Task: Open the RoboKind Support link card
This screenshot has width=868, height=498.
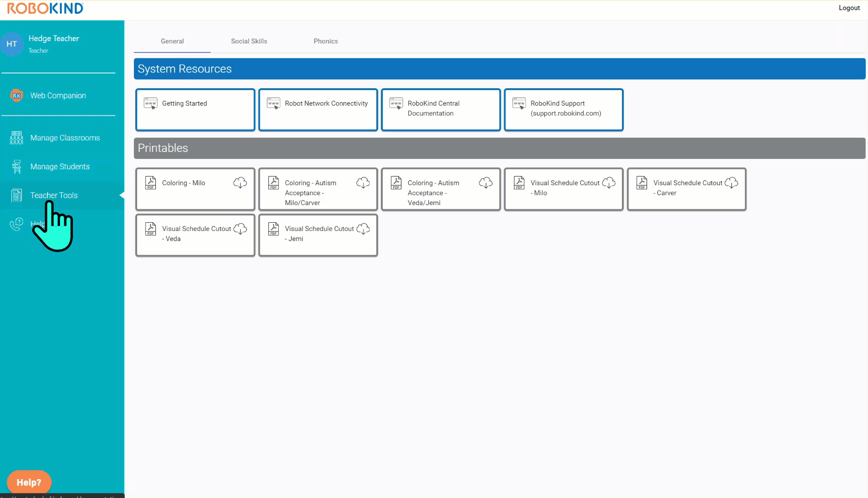Action: [x=564, y=110]
